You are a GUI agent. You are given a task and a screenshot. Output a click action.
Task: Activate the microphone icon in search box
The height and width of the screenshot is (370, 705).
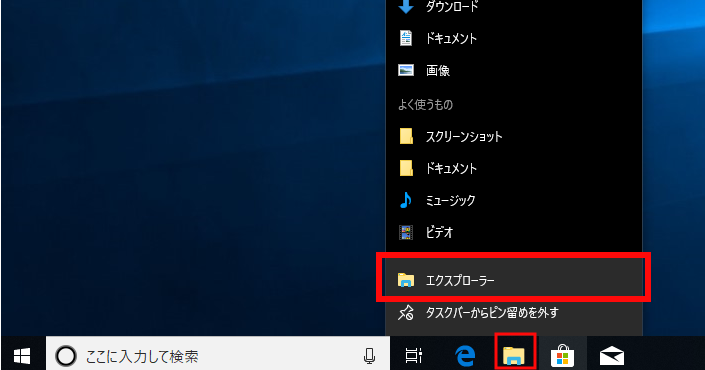point(369,356)
